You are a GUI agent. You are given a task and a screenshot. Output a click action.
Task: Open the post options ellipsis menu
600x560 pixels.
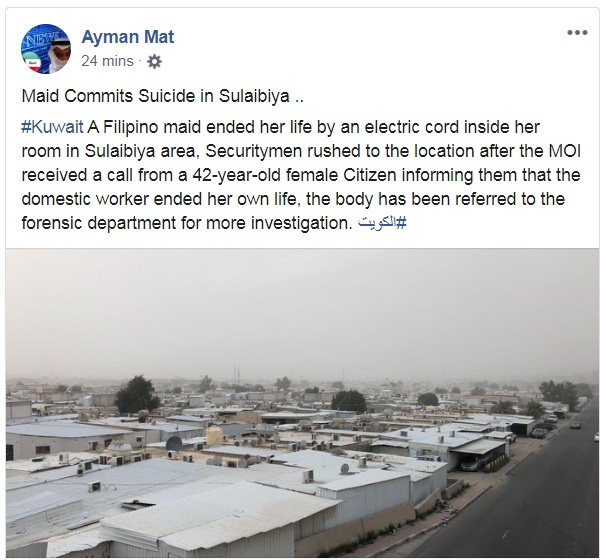coord(577,33)
